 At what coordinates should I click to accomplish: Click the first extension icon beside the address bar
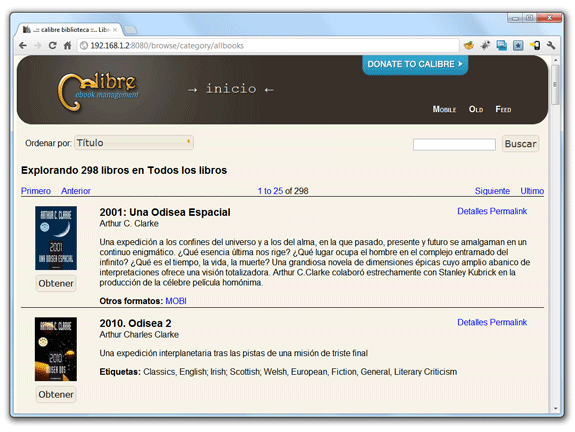coord(469,45)
